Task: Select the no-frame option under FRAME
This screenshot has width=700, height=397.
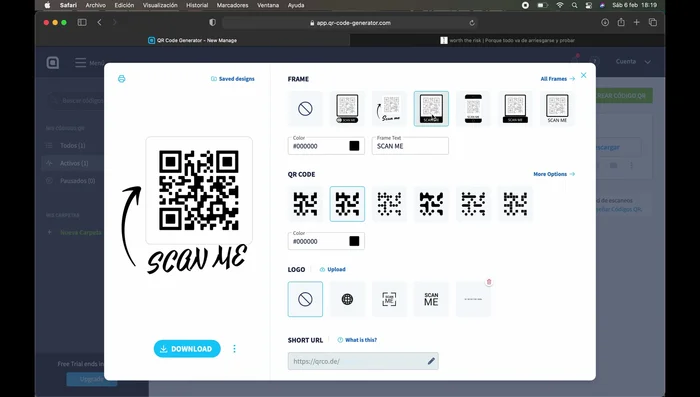Action: coord(305,109)
